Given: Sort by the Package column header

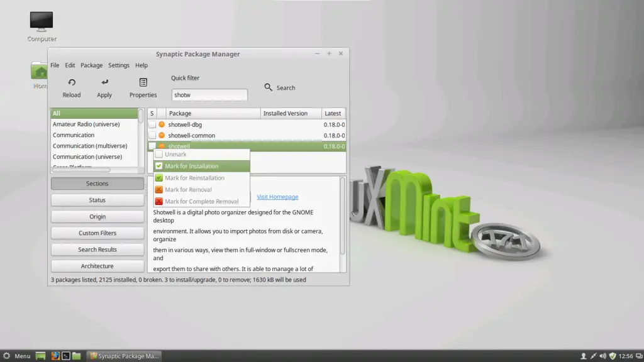Looking at the screenshot, I should 213,113.
